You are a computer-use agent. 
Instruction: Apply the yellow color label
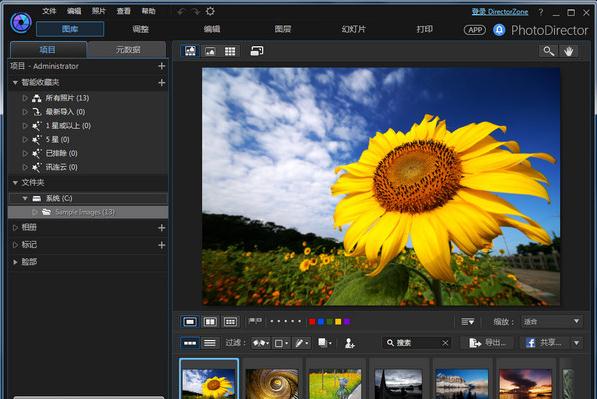338,322
